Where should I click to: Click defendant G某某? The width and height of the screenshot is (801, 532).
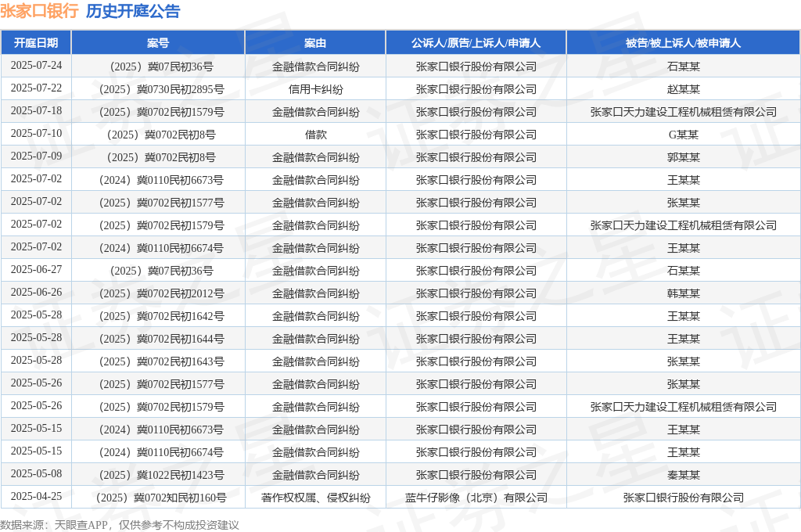coord(684,135)
